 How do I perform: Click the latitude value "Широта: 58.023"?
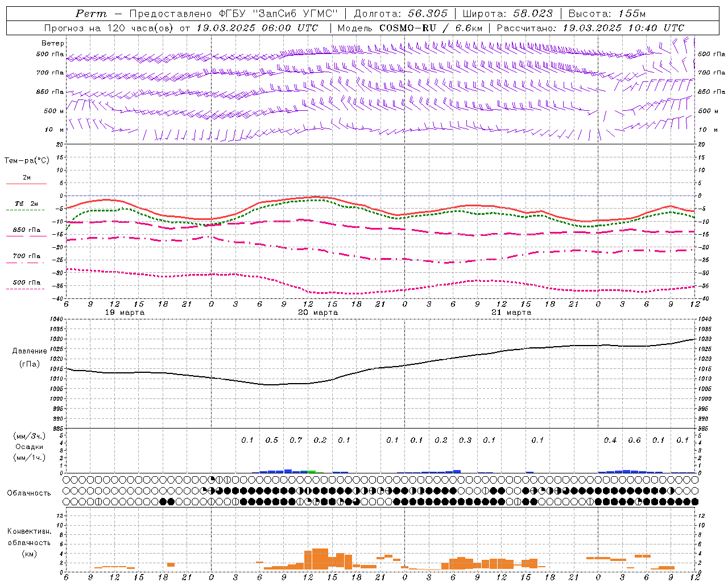click(x=507, y=14)
